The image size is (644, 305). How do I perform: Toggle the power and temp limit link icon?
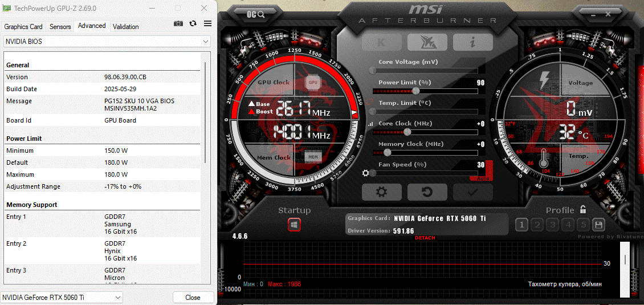(369, 103)
